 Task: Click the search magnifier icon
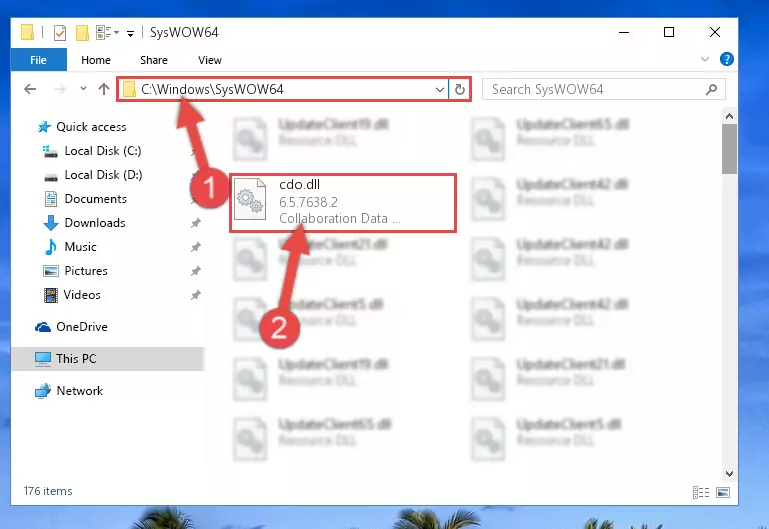click(711, 89)
